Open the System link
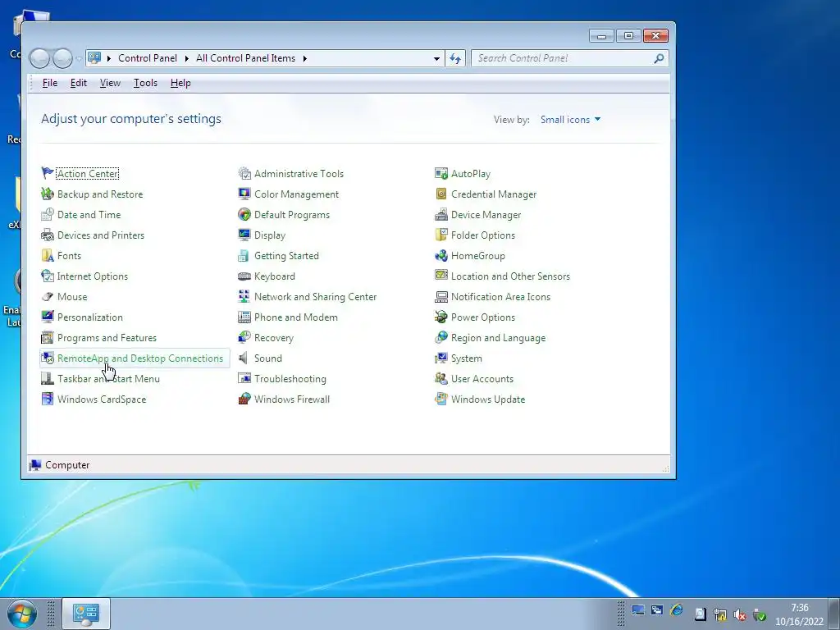840x630 pixels. [x=466, y=358]
